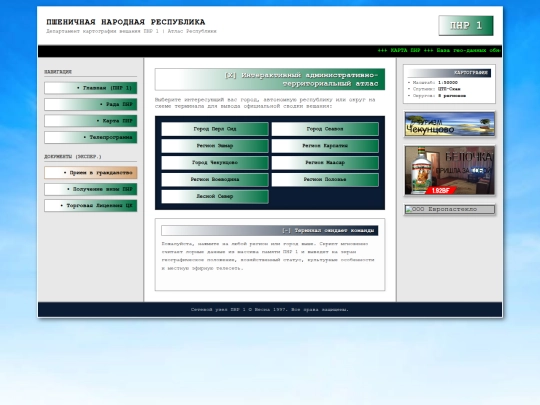Viewport: 540px width, 405px height.
Task: Open the Карта ПНР navigation link
Action: (91, 121)
